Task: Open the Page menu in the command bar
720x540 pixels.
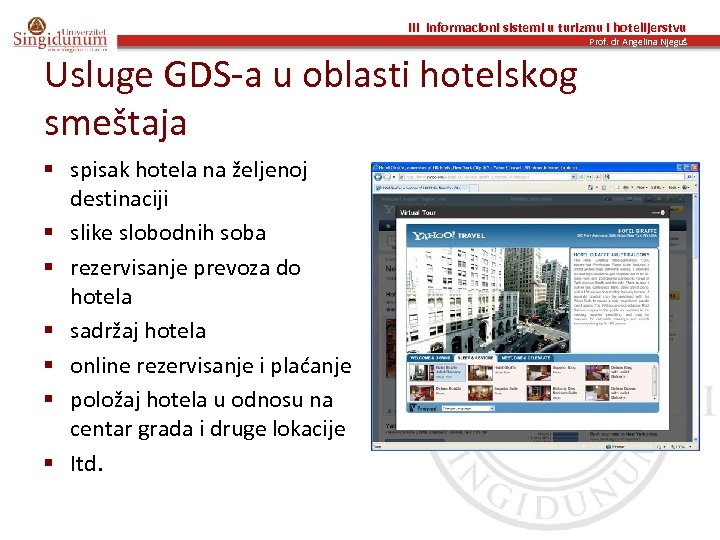Action: [642, 187]
